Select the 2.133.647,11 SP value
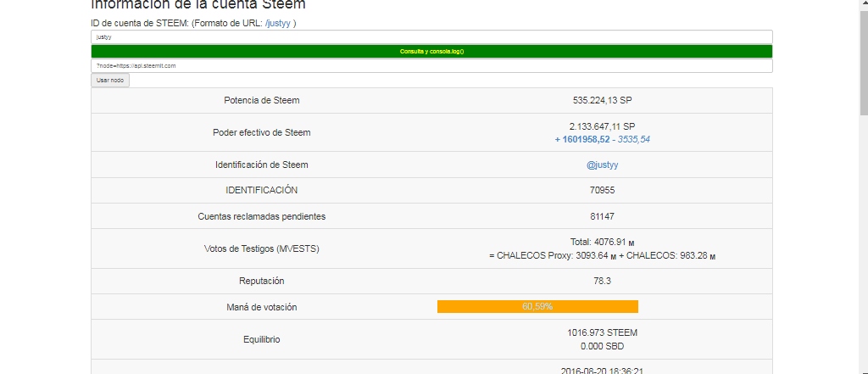This screenshot has width=868, height=374. click(x=603, y=127)
